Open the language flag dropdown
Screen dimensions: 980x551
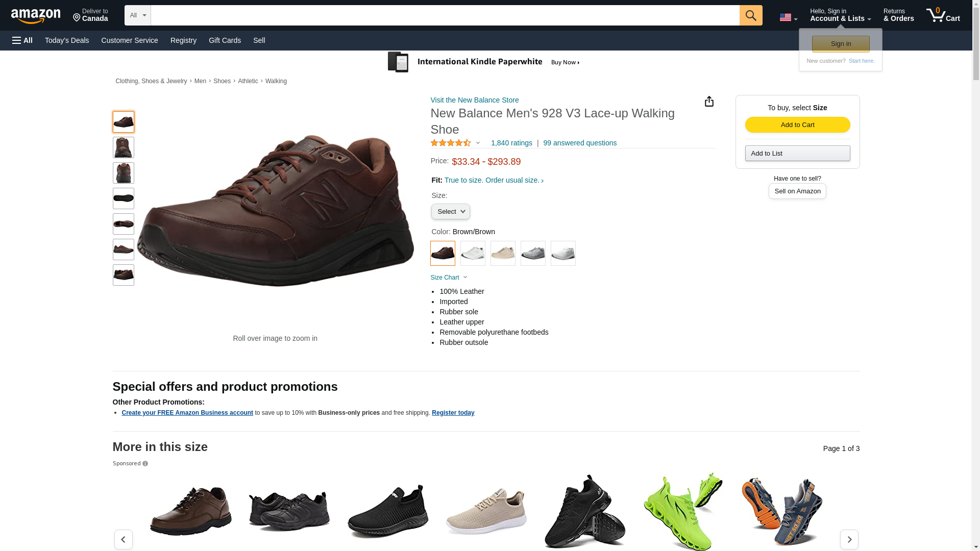[x=788, y=18]
